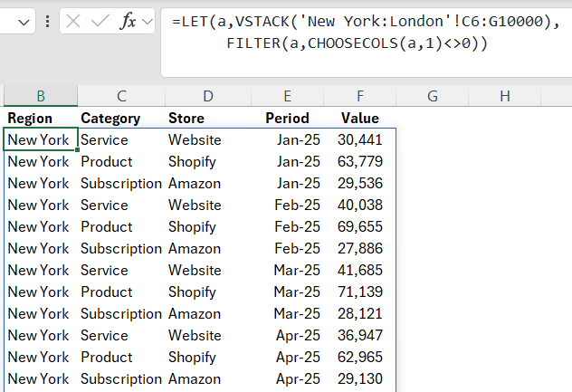
Task: Select the cell containing 30,441
Action: coord(359,140)
